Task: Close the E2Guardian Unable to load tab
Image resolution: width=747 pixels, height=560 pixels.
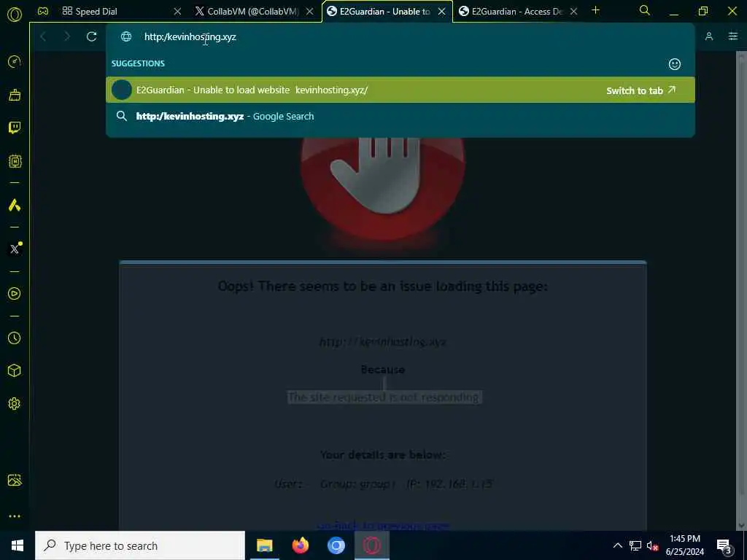Action: [x=441, y=12]
